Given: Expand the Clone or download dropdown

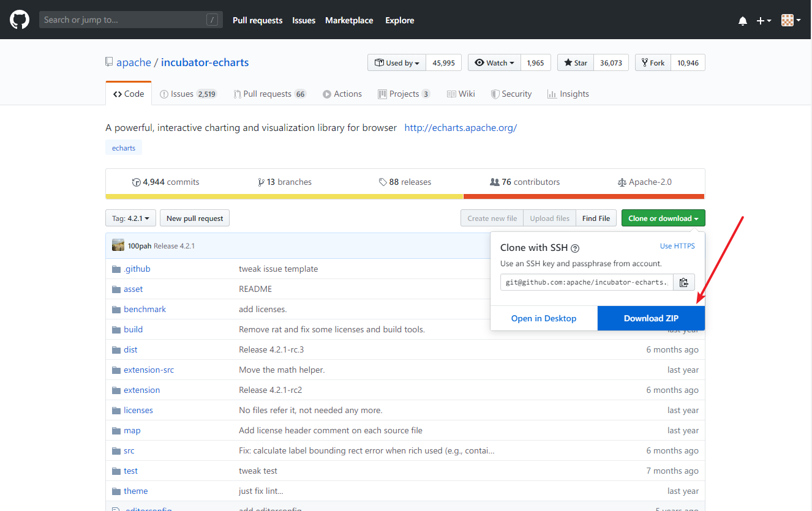Looking at the screenshot, I should pos(663,218).
